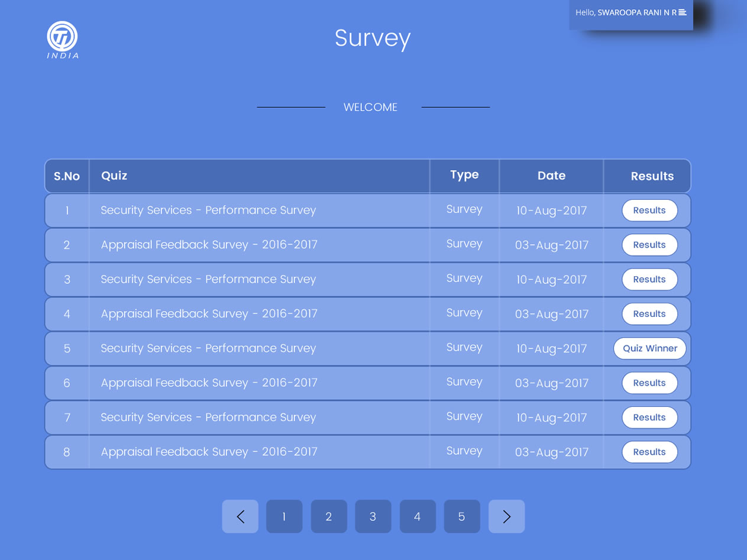Click the Quiz column header
747x560 pixels.
click(114, 176)
